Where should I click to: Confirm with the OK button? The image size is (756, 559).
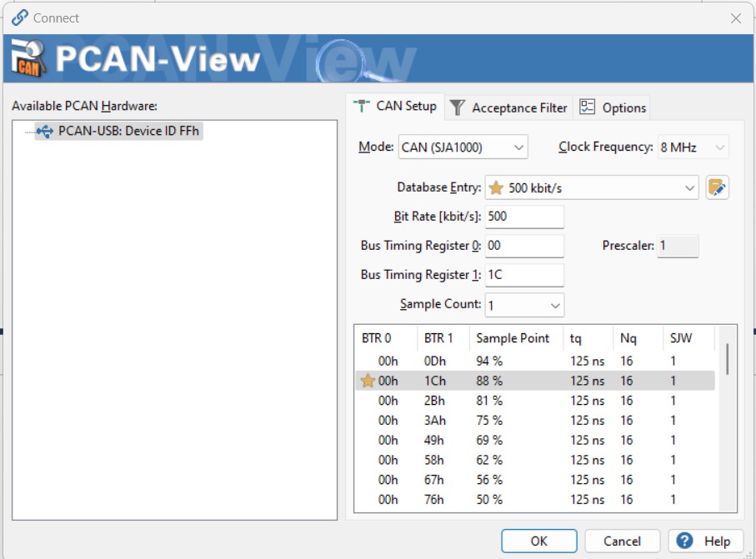pyautogui.click(x=539, y=541)
